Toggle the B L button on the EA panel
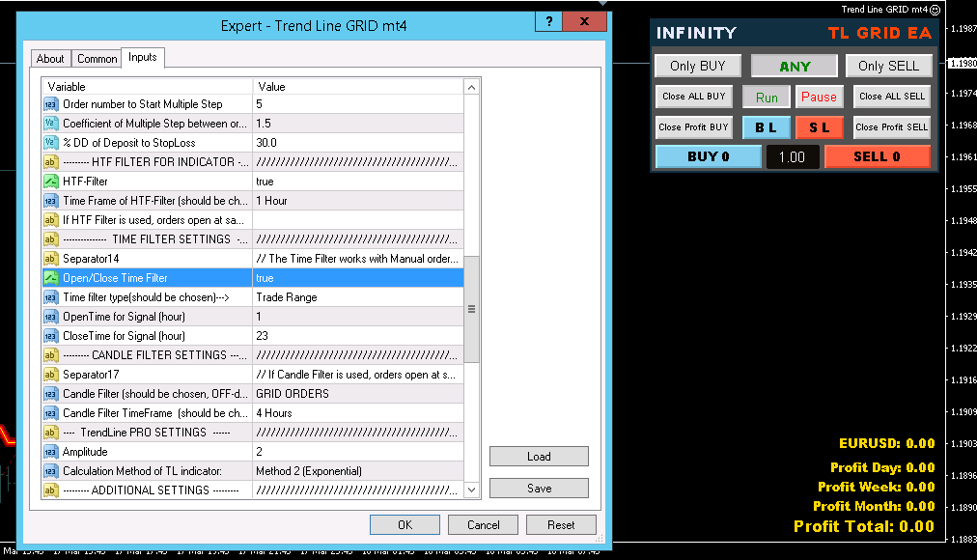The image size is (977, 560). pyautogui.click(x=766, y=127)
